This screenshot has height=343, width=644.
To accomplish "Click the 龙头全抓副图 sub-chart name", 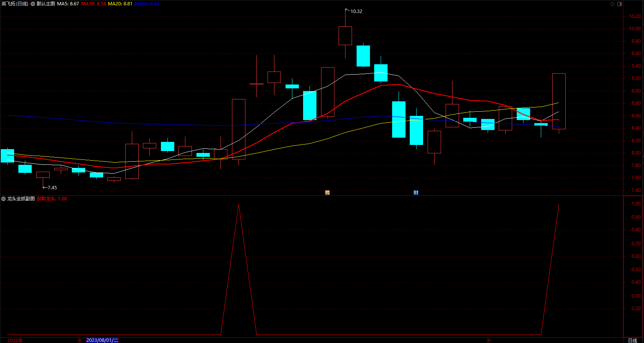I will pyautogui.click(x=21, y=199).
